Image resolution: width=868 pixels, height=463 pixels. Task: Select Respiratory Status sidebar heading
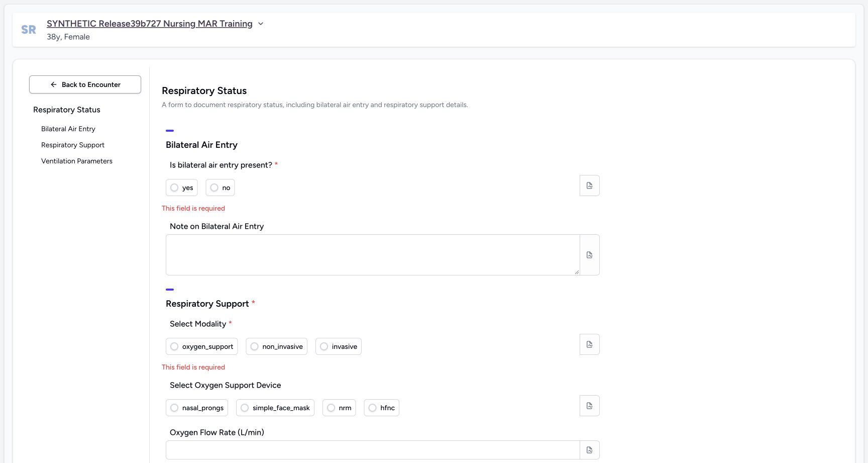point(67,110)
